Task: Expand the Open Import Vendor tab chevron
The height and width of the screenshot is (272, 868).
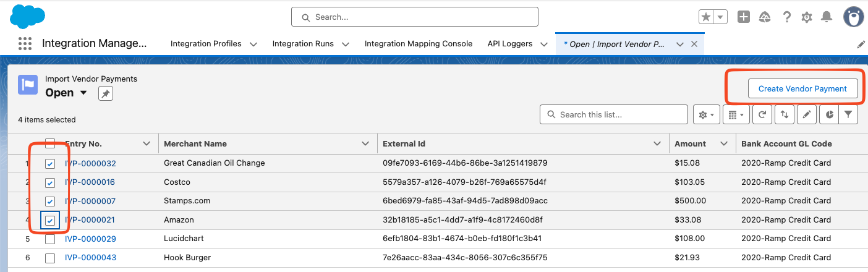Action: [679, 44]
